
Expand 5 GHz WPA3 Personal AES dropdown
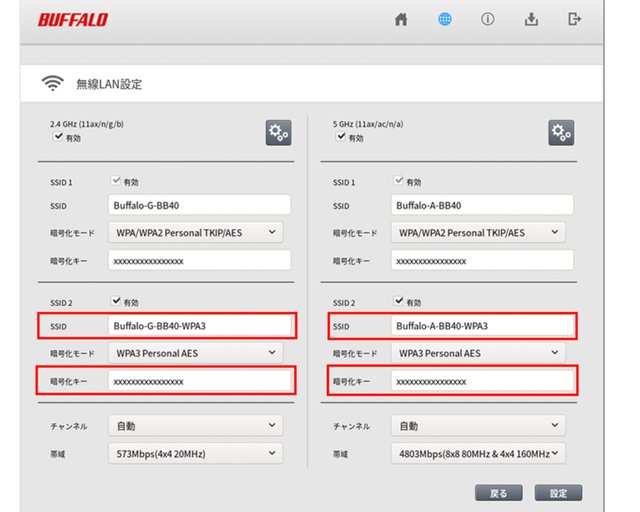(478, 353)
